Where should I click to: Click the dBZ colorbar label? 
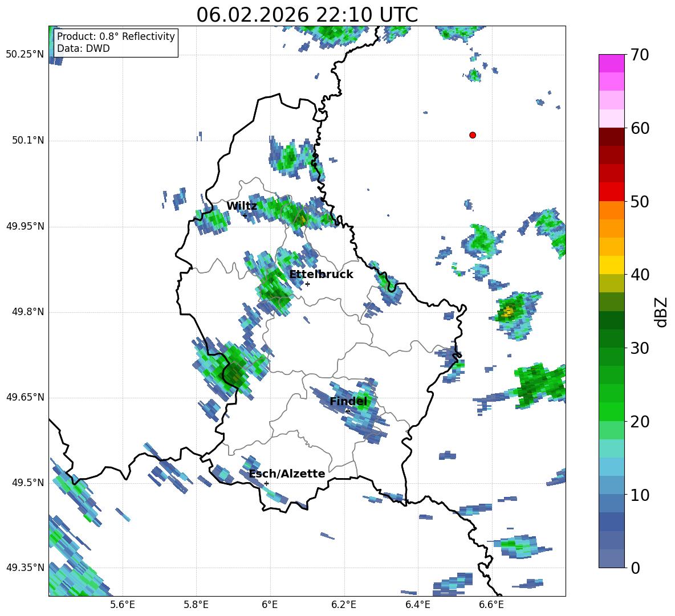(x=661, y=312)
